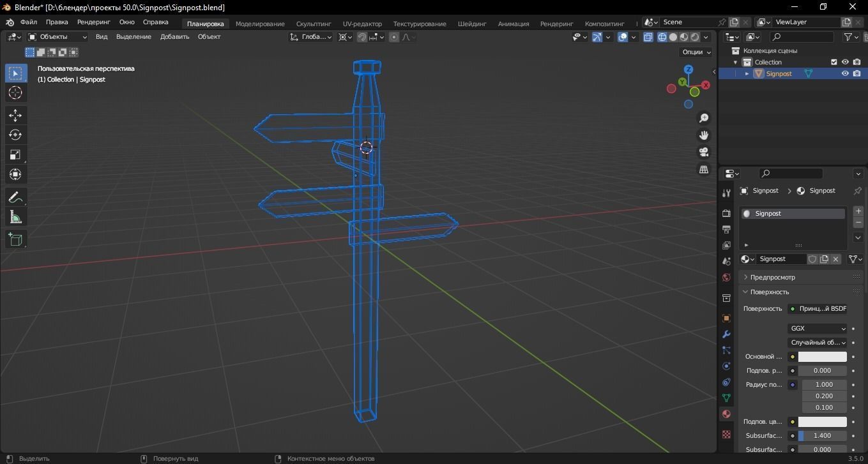Open the Particles properties tab
868x464 pixels.
click(x=726, y=350)
